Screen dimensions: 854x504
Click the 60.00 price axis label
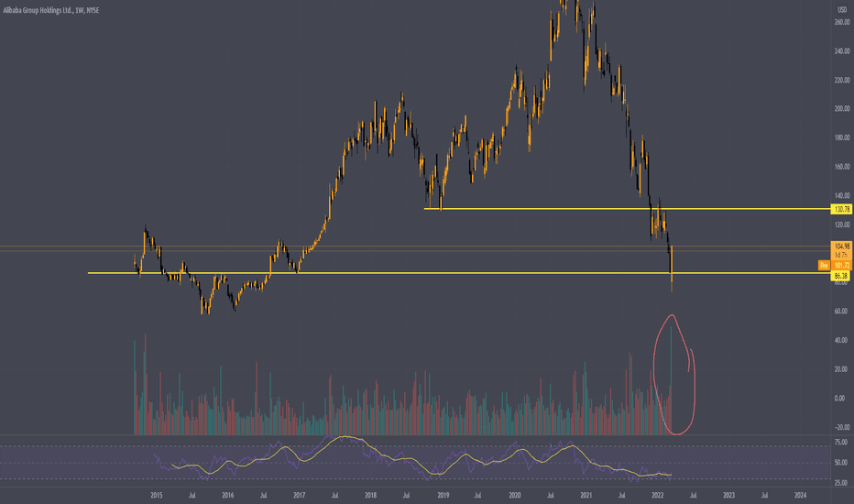842,312
